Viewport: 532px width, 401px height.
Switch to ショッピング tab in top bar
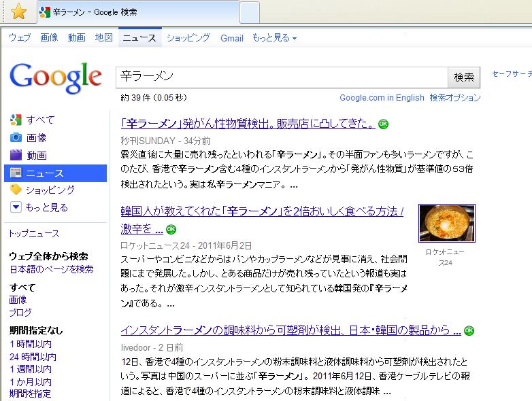tap(188, 38)
